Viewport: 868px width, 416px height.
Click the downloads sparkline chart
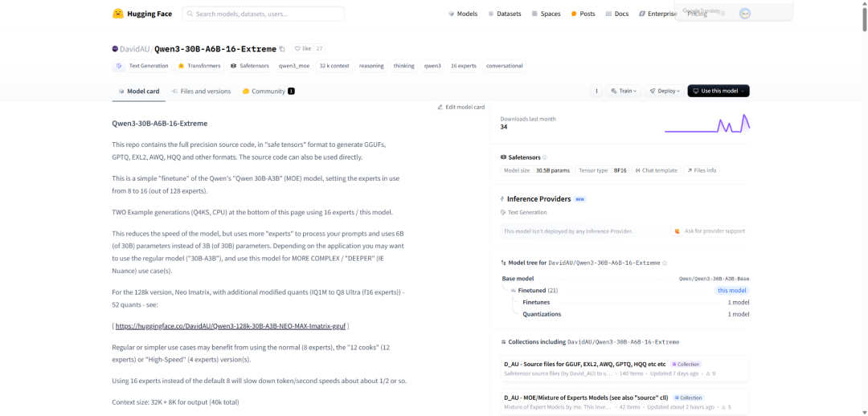[707, 124]
